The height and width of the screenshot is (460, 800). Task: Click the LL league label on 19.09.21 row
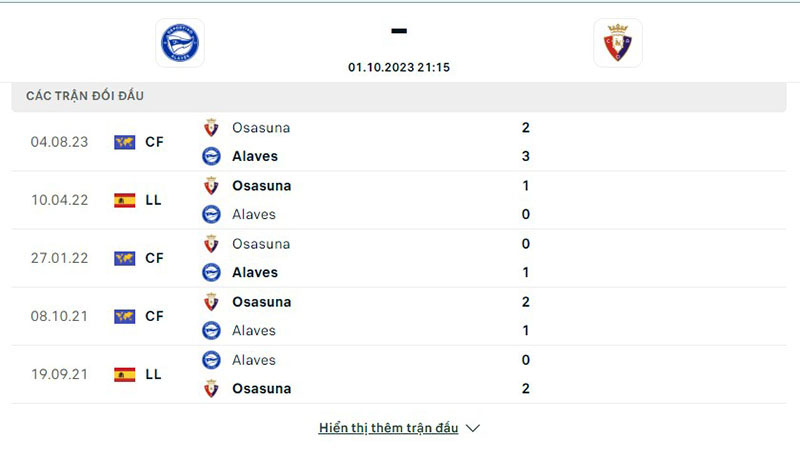pyautogui.click(x=154, y=374)
